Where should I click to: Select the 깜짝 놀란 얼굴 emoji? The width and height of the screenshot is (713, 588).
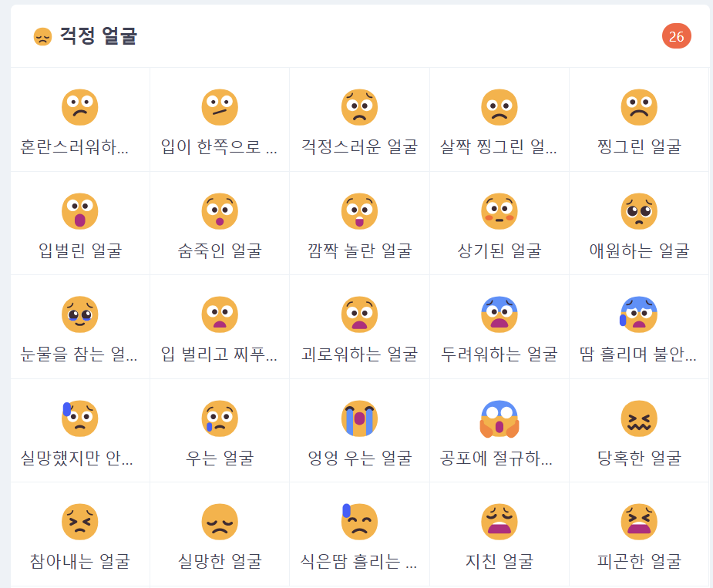359,210
